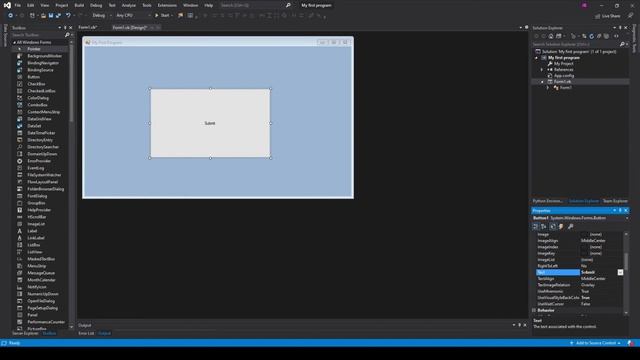Expand the References node

pos(542,70)
